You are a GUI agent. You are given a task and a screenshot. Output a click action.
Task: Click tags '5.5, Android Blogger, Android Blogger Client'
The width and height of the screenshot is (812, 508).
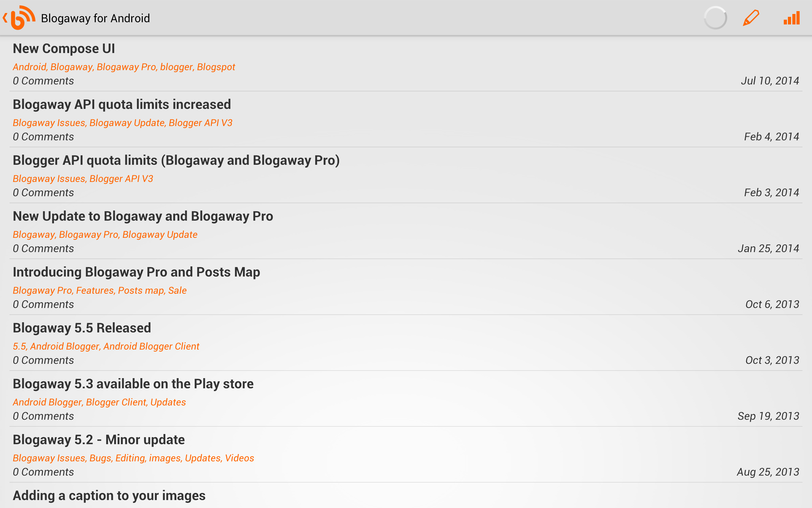point(106,346)
